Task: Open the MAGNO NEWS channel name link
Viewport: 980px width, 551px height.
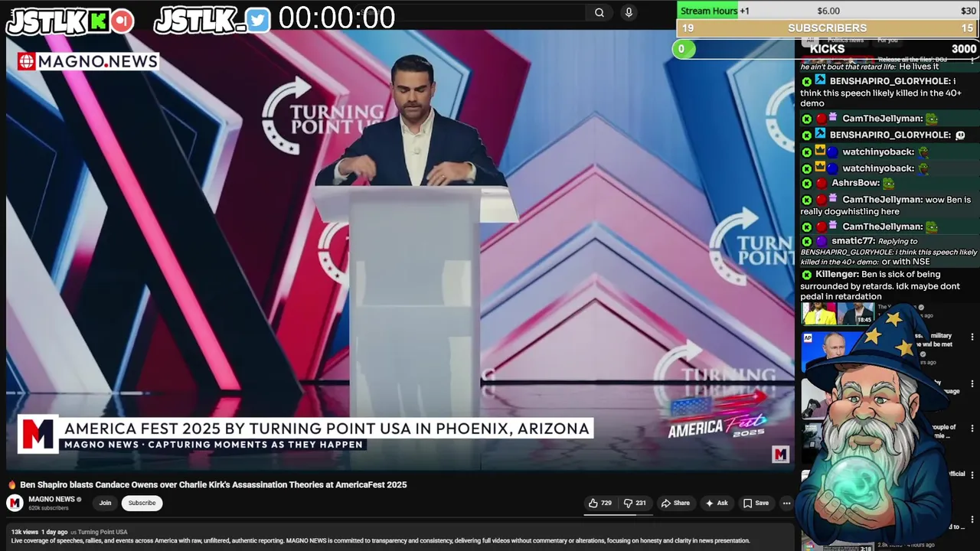Action: point(51,499)
